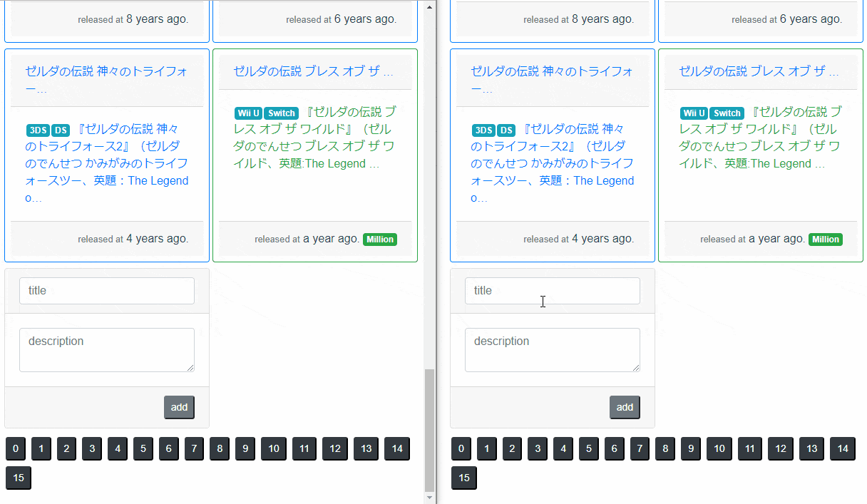The width and height of the screenshot is (867, 504).
Task: Go to page 12 in the left pane
Action: (335, 448)
